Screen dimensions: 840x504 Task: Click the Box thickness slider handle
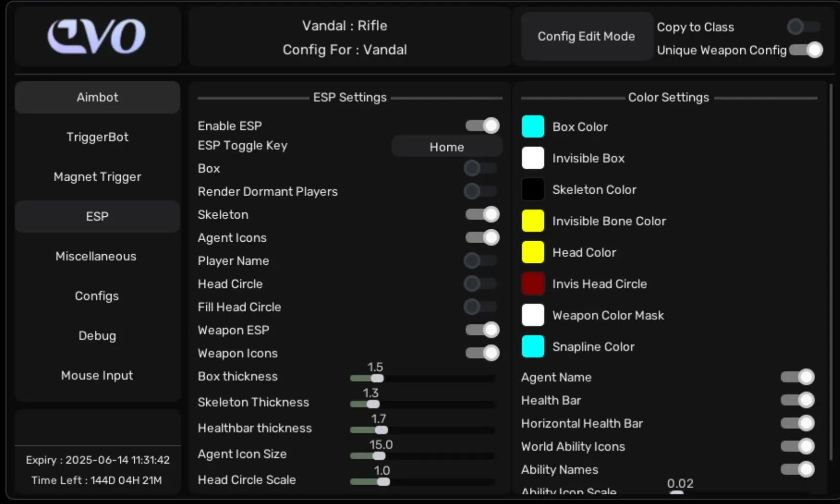click(377, 378)
